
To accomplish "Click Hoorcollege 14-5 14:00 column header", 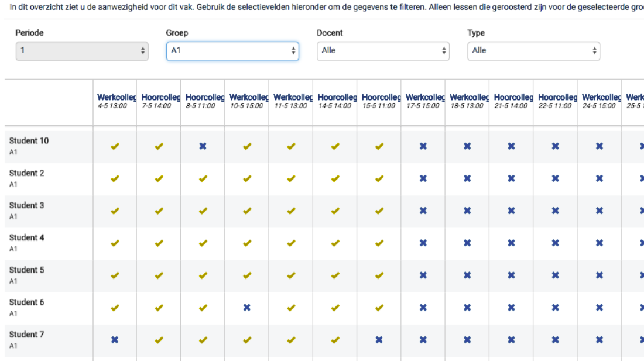I will pyautogui.click(x=337, y=101).
